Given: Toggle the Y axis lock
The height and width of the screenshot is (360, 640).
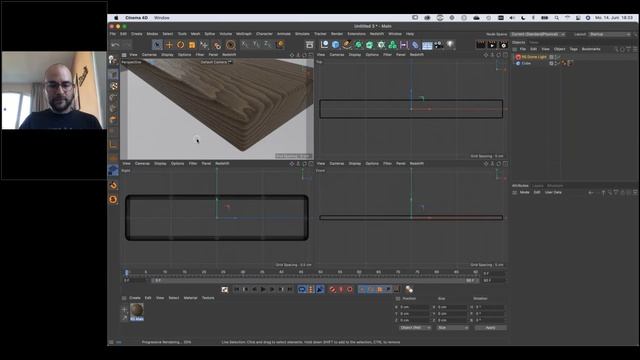Looking at the screenshot, I should coord(256,44).
